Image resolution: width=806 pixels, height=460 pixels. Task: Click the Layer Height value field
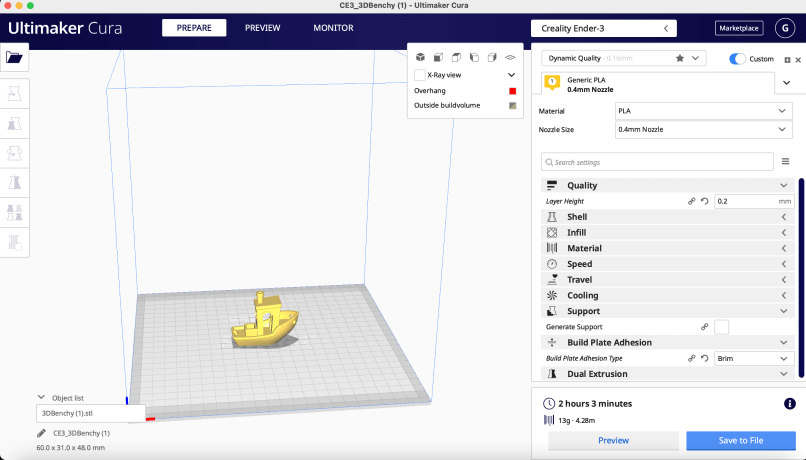754,201
